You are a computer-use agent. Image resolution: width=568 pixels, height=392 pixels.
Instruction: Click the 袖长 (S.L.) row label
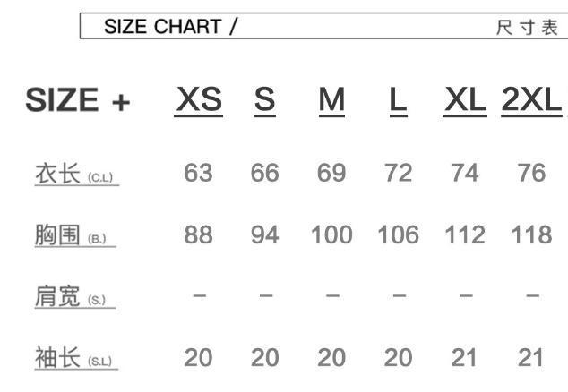pyautogui.click(x=75, y=358)
